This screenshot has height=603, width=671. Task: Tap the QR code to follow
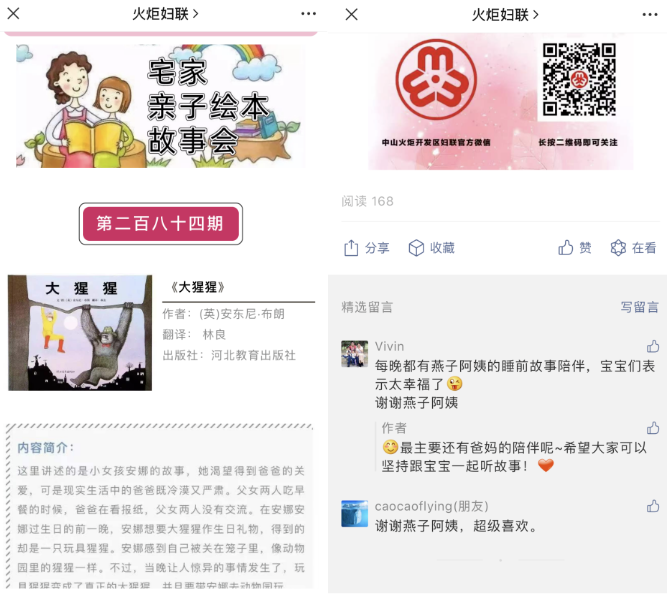pos(579,80)
